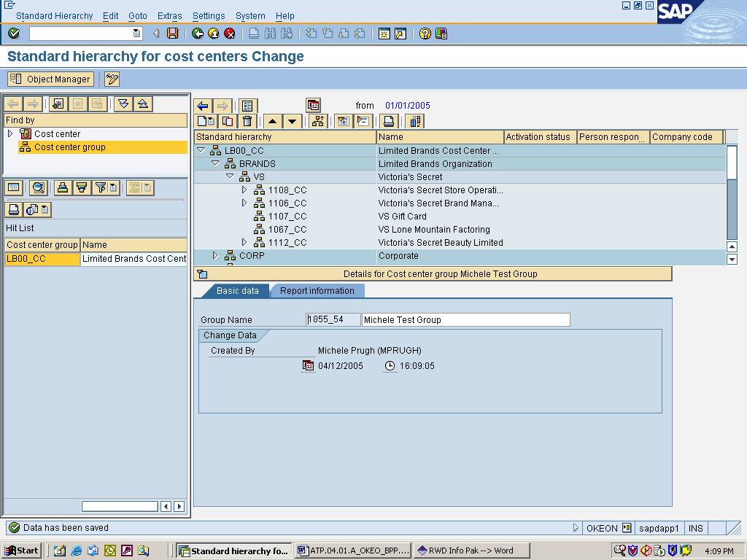Open the Settings menu
The width and height of the screenshot is (747, 560).
(x=209, y=16)
